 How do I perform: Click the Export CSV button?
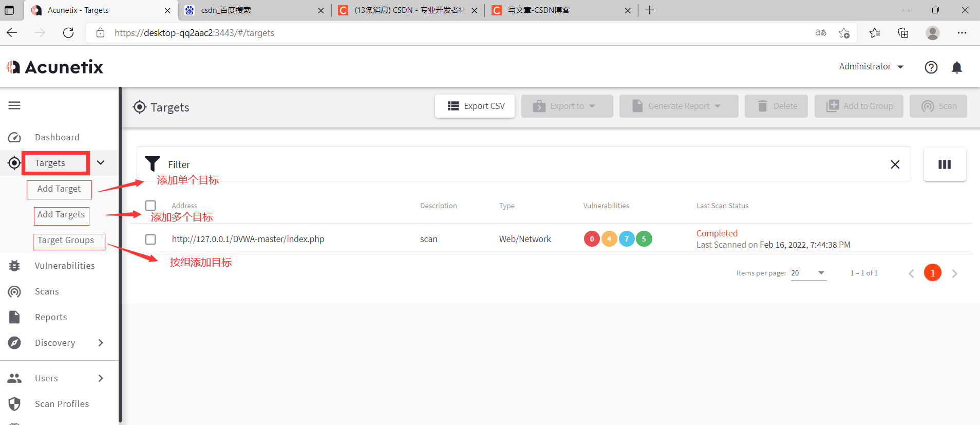click(x=475, y=106)
